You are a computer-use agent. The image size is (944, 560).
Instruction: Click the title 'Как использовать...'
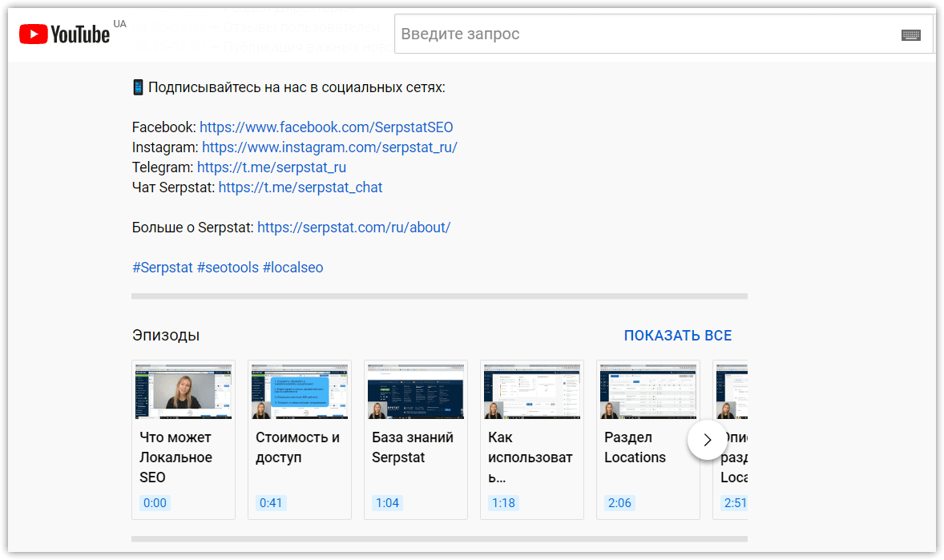coord(530,457)
